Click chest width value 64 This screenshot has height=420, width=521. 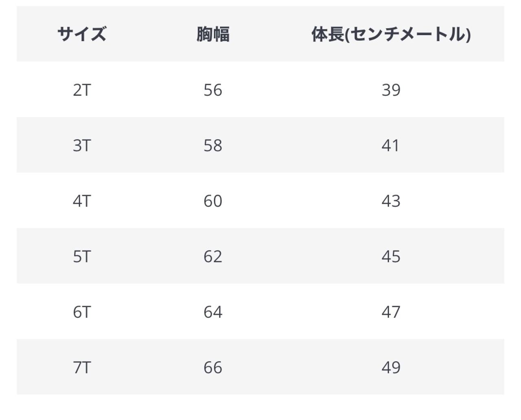pyautogui.click(x=213, y=312)
